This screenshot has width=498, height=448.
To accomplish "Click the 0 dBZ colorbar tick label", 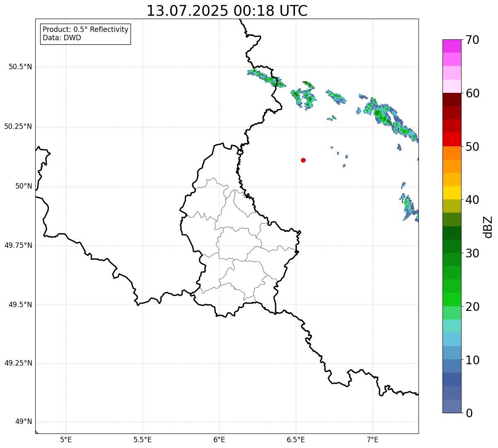I will (x=469, y=413).
